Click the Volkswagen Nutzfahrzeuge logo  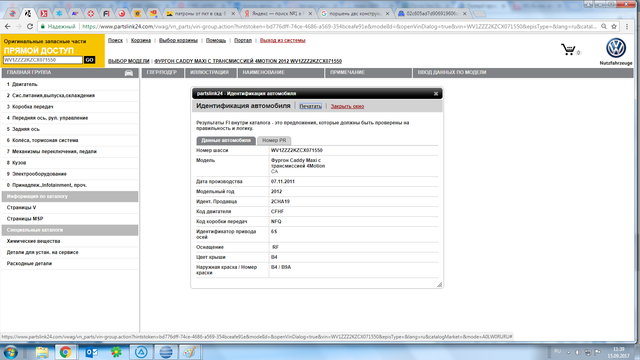pyautogui.click(x=616, y=48)
